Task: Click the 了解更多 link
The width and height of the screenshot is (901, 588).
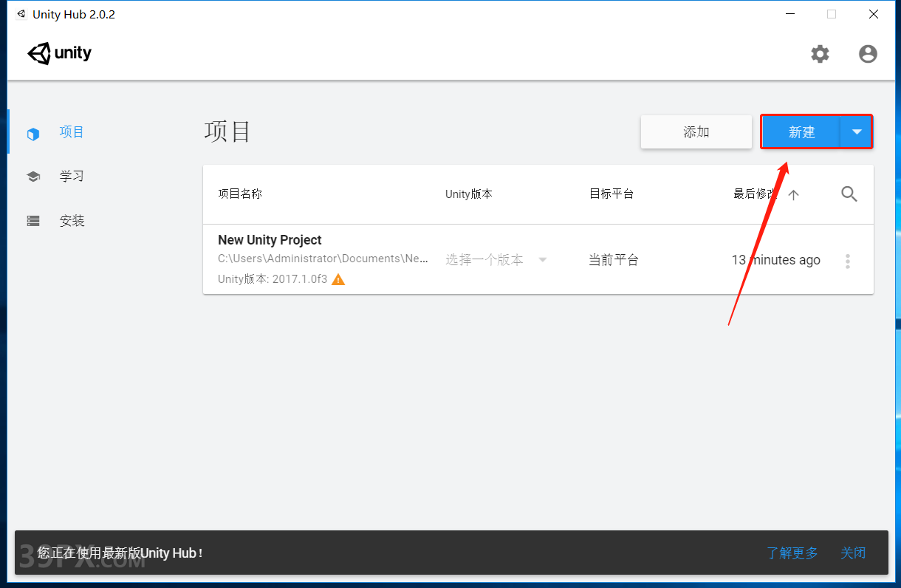Action: (x=792, y=553)
